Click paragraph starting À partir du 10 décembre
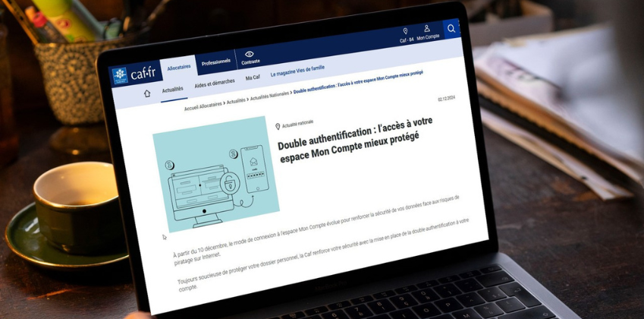644x319 pixels. (x=316, y=232)
